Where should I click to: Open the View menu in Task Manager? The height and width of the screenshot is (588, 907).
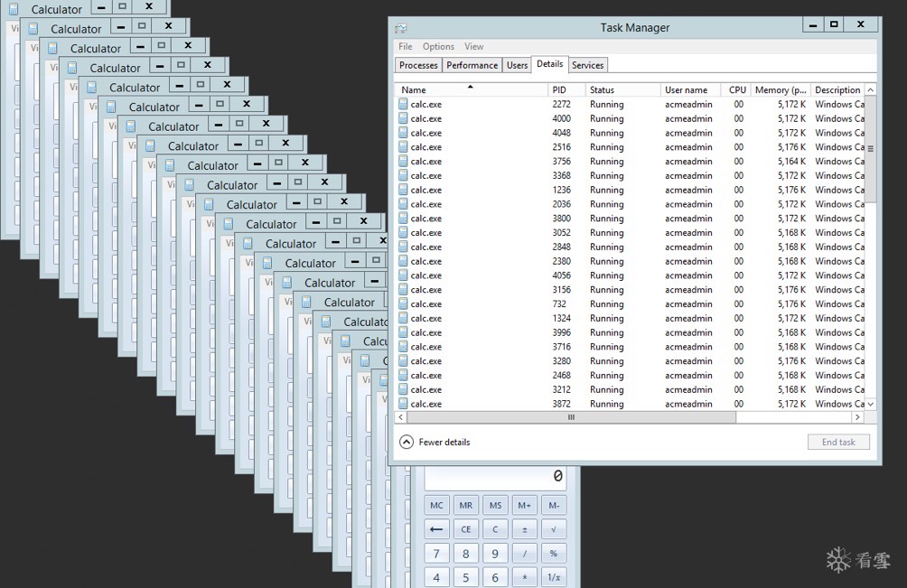tap(473, 46)
